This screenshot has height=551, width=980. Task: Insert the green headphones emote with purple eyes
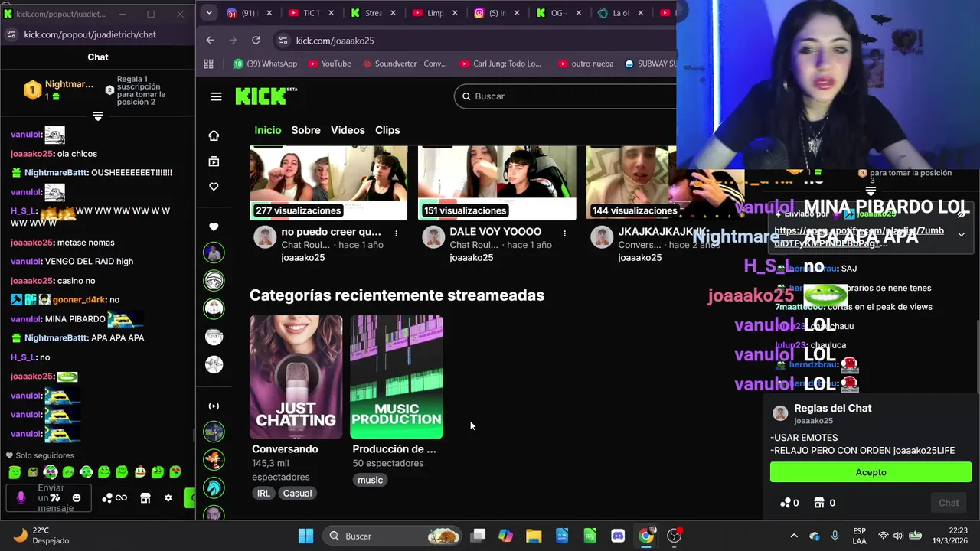pos(50,472)
